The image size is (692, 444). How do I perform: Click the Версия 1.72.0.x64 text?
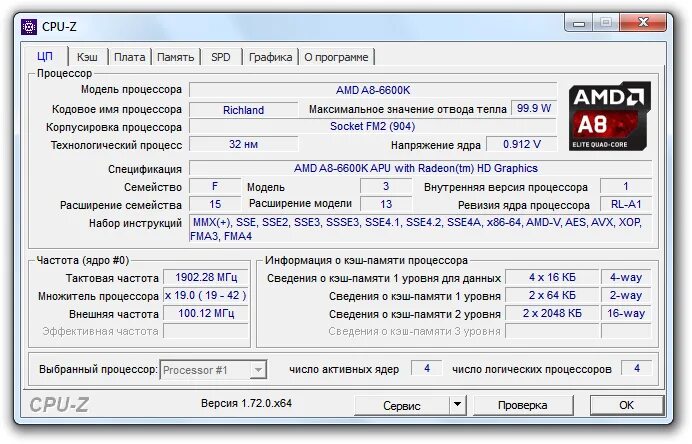point(246,403)
